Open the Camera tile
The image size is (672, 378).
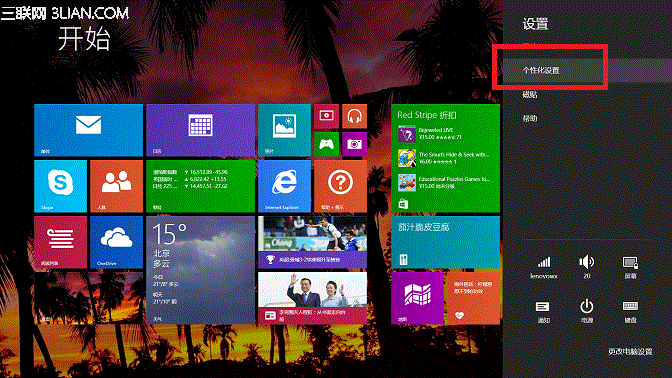pyautogui.click(x=354, y=144)
